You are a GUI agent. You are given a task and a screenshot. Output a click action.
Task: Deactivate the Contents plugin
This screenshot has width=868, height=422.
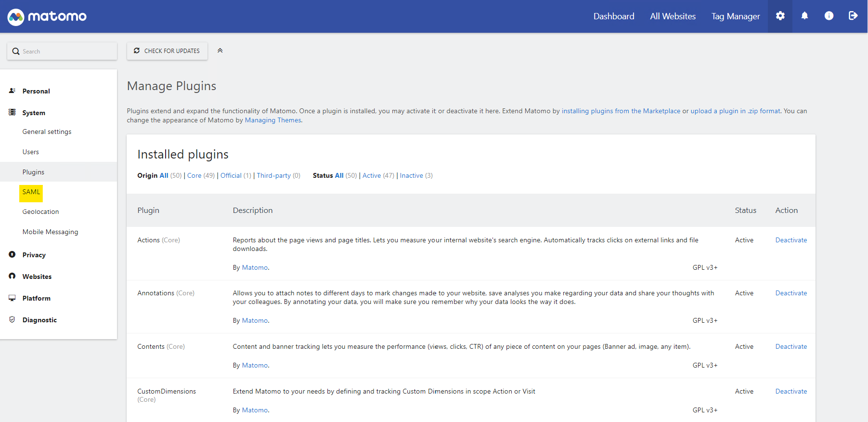tap(791, 346)
